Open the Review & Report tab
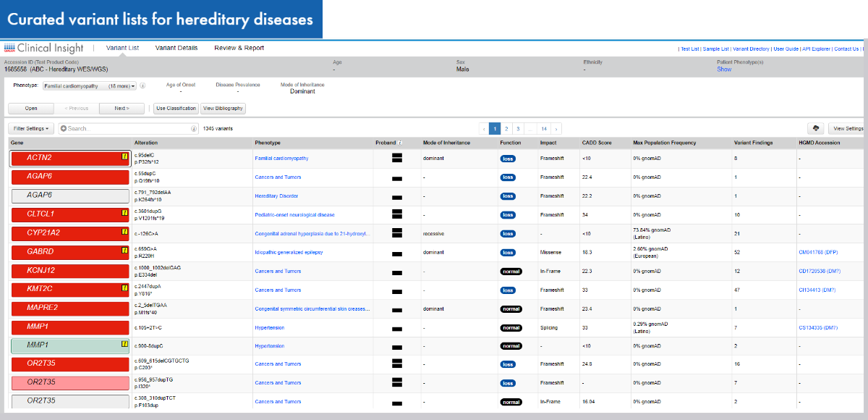Image resolution: width=868 pixels, height=420 pixels. click(x=239, y=49)
